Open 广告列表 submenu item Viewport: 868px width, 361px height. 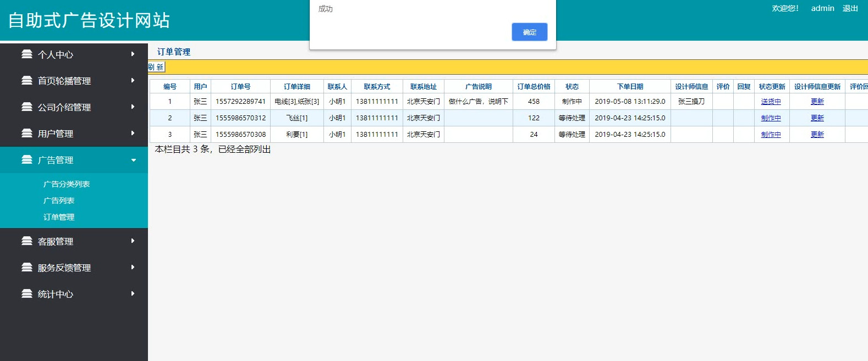tap(59, 201)
